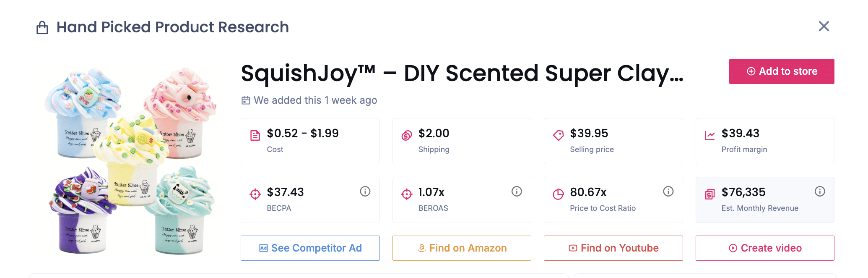This screenshot has height=278, width=868.
Task: Click Find on Youtube button
Action: pos(613,248)
